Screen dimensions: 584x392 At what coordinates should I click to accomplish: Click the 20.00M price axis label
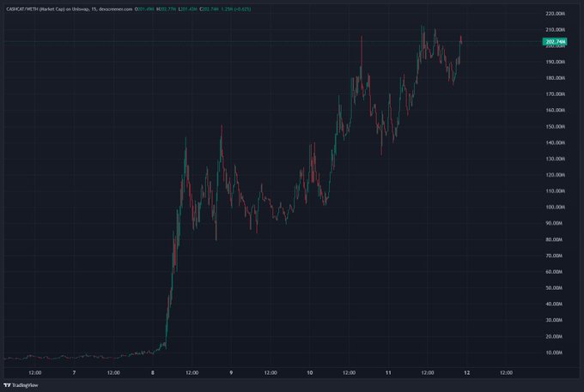coord(554,336)
